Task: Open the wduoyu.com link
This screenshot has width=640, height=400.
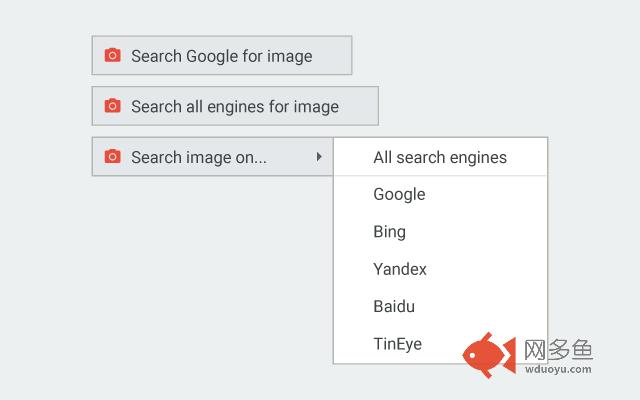Action: (x=558, y=369)
